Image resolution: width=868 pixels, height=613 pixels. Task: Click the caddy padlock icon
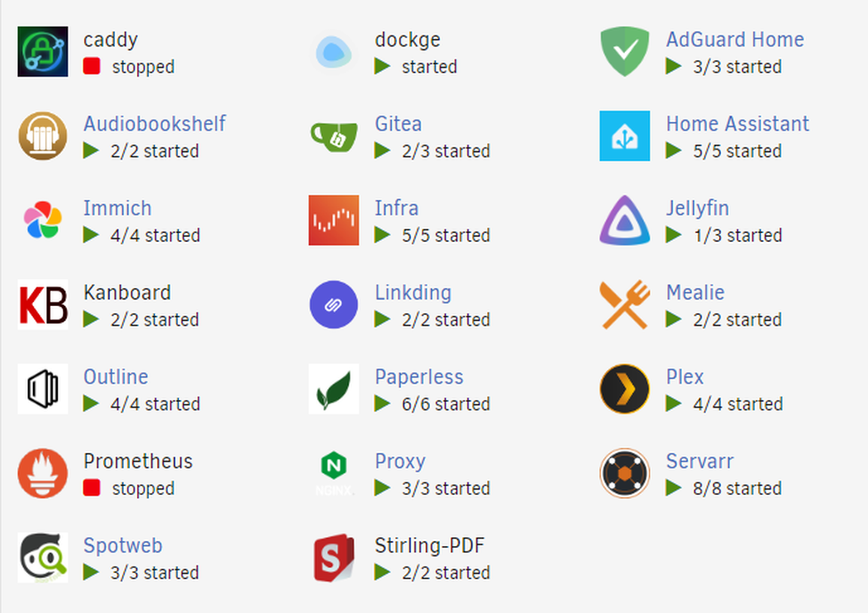point(43,52)
